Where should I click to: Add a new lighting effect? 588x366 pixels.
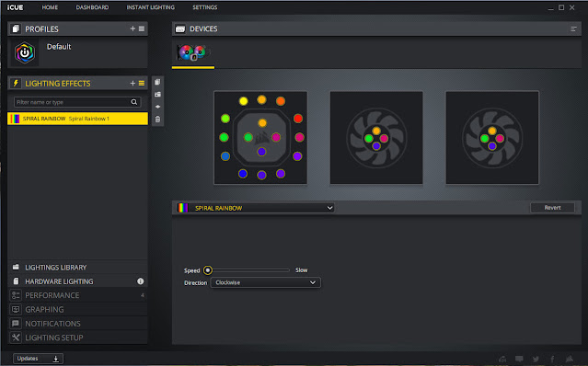(x=133, y=83)
